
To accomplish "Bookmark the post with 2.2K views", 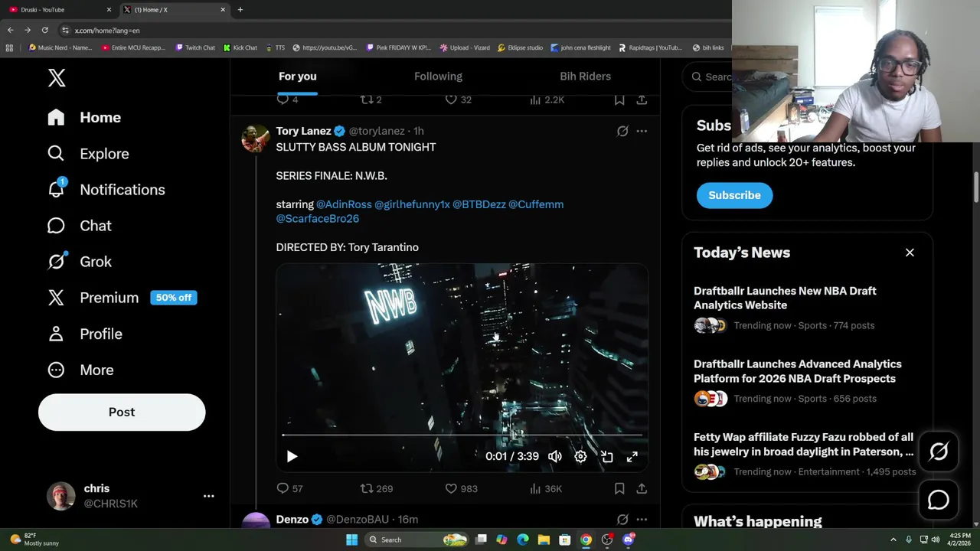I will [x=619, y=99].
